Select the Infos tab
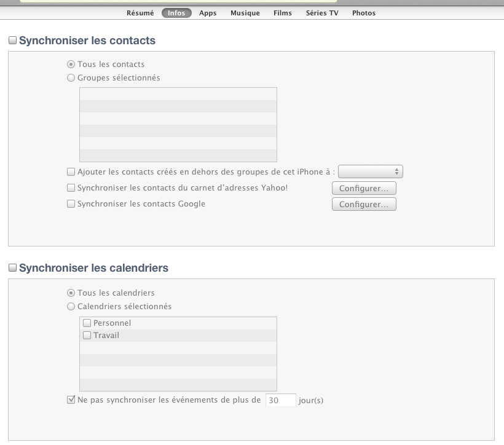 (x=176, y=13)
